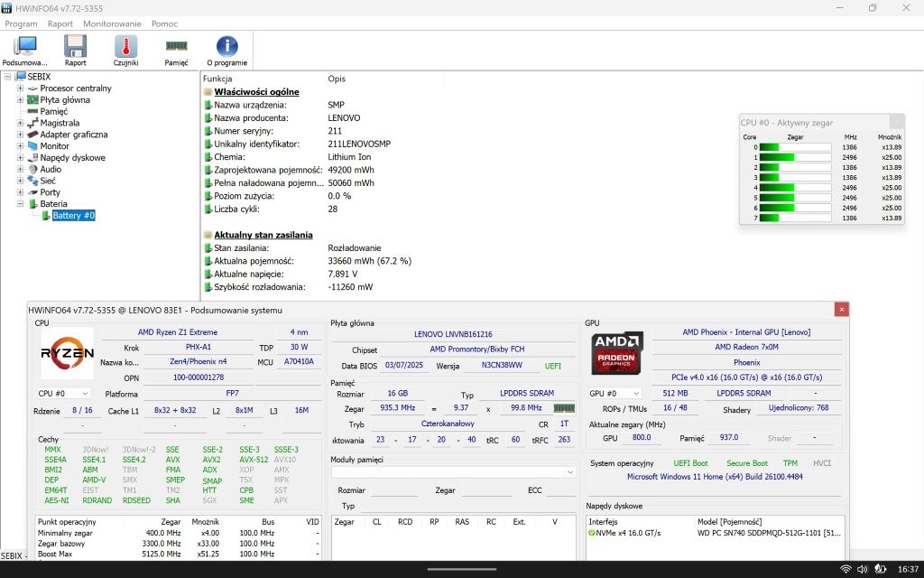Click the battery icon in the taskbar
This screenshot has height=578, width=924.
pos(881,569)
